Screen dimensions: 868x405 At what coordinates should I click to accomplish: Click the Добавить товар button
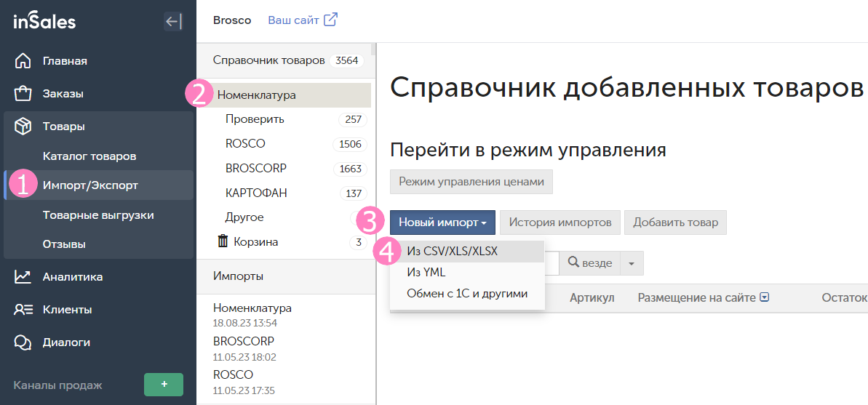point(675,222)
